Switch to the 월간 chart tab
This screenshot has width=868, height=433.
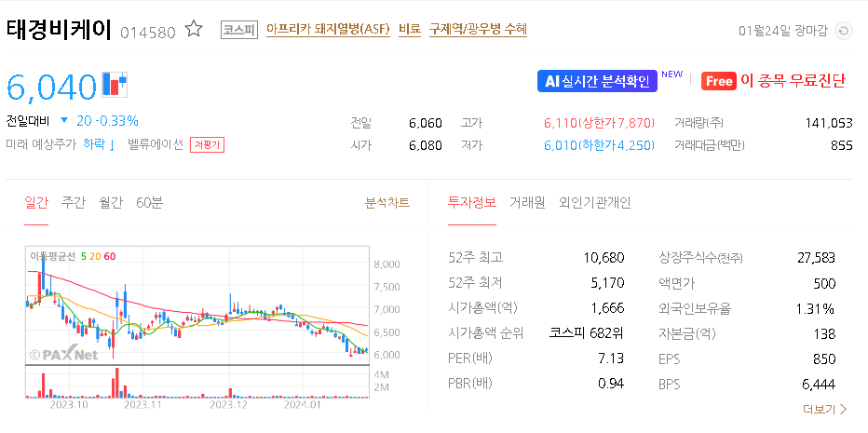tap(111, 203)
